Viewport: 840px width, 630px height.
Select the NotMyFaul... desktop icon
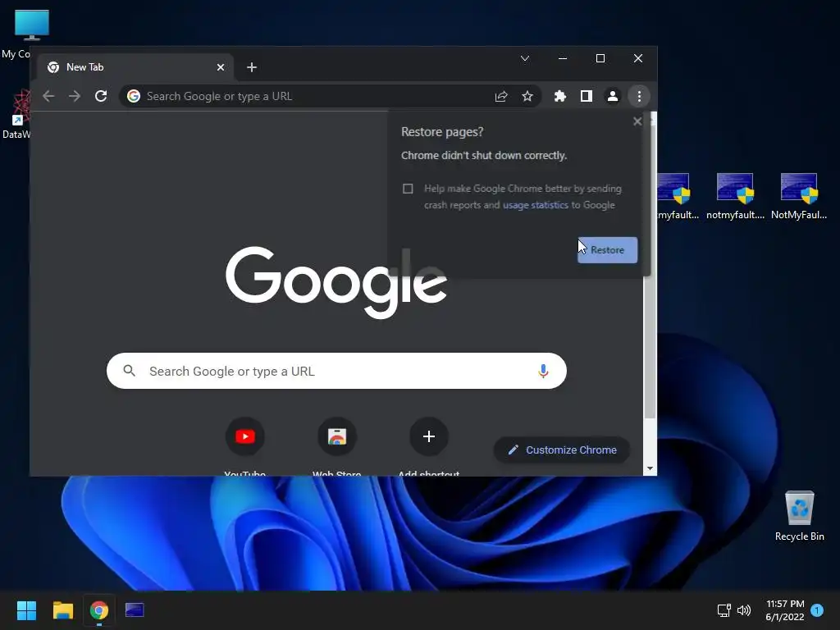799,196
